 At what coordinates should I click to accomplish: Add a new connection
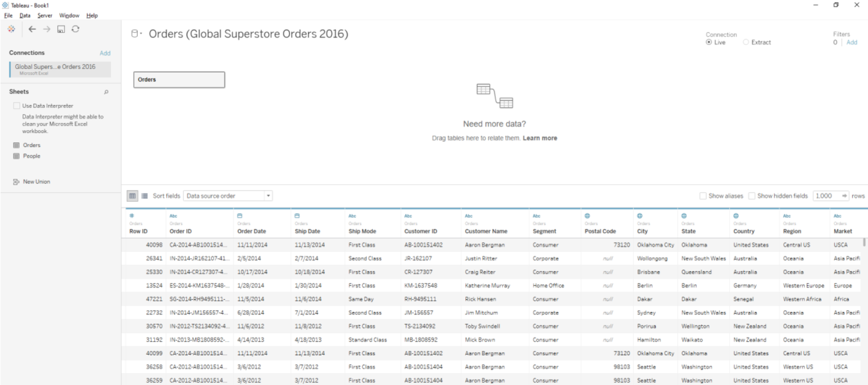point(105,53)
